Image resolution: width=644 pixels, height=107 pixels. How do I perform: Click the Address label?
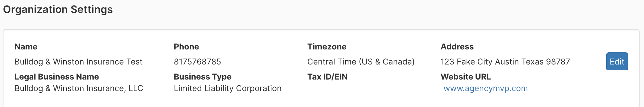pos(457,47)
